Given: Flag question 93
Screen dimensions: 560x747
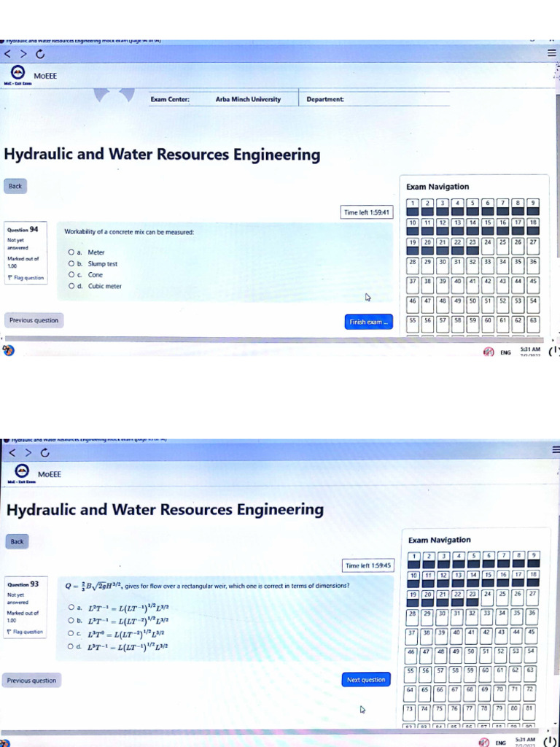Looking at the screenshot, I should [x=26, y=632].
